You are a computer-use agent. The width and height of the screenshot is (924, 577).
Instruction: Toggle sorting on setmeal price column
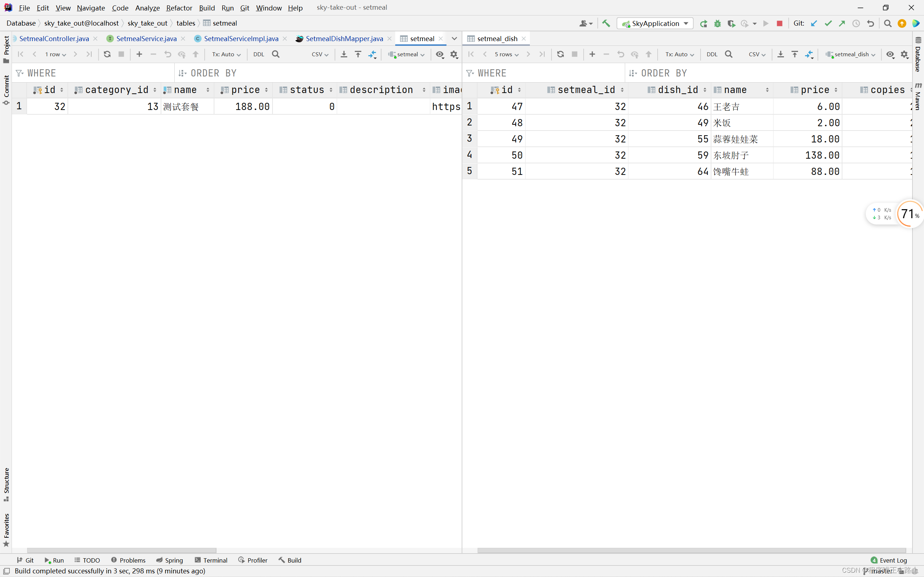tap(266, 90)
